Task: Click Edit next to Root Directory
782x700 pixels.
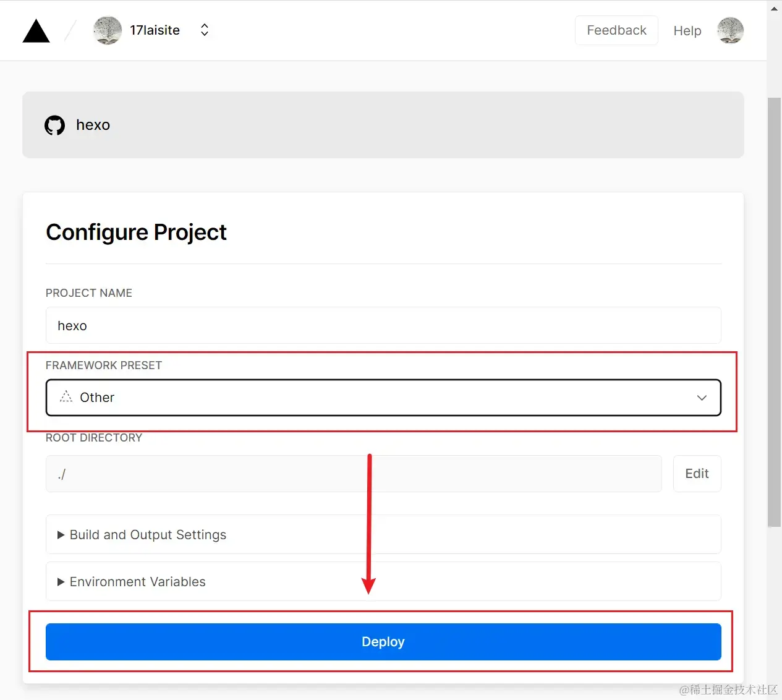Action: (697, 474)
